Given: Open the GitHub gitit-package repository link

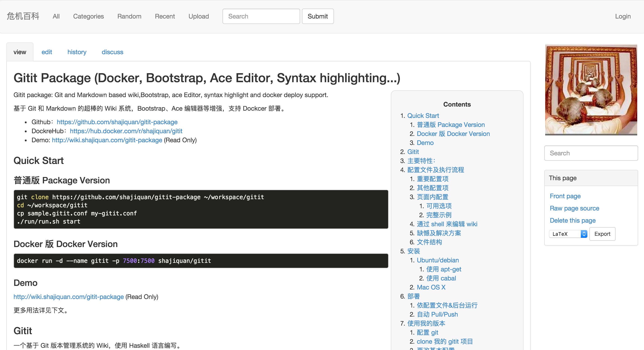Looking at the screenshot, I should click(117, 122).
